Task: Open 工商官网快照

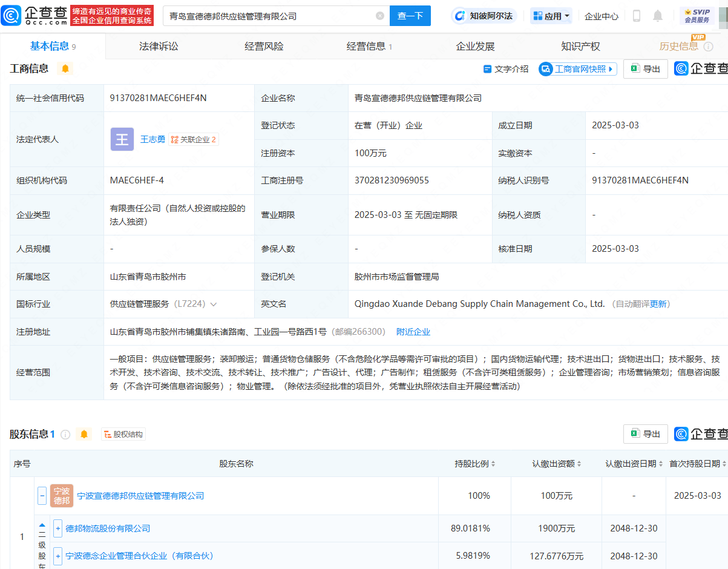Action: pyautogui.click(x=578, y=69)
